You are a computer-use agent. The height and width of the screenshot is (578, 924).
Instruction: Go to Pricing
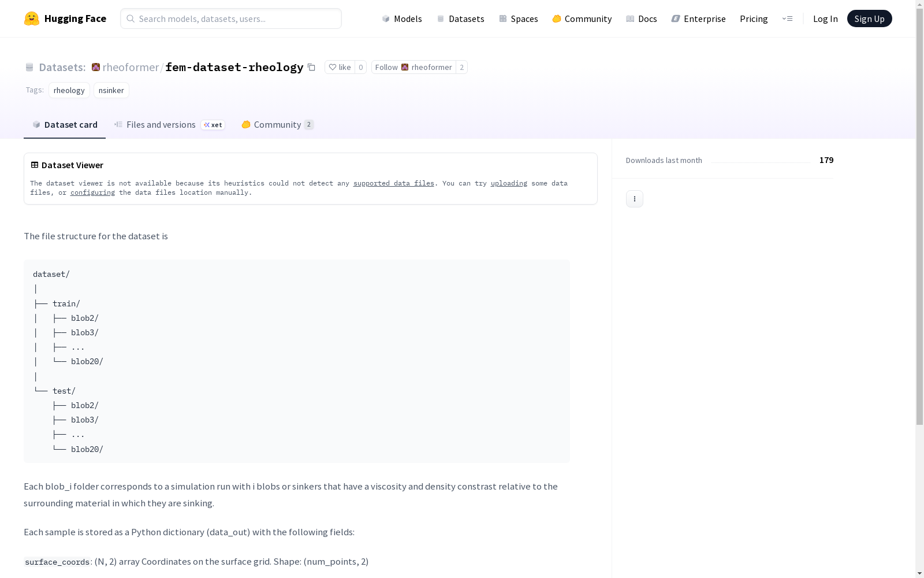pyautogui.click(x=754, y=18)
